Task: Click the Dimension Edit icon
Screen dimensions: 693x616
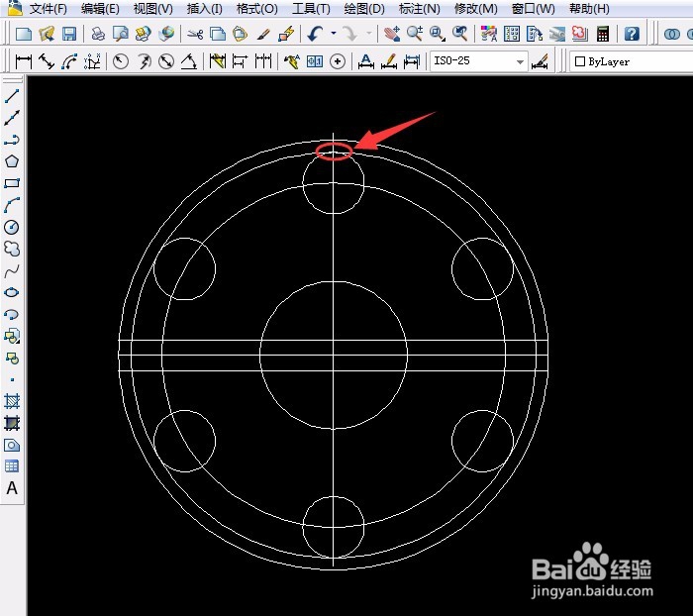Action: pyautogui.click(x=366, y=61)
